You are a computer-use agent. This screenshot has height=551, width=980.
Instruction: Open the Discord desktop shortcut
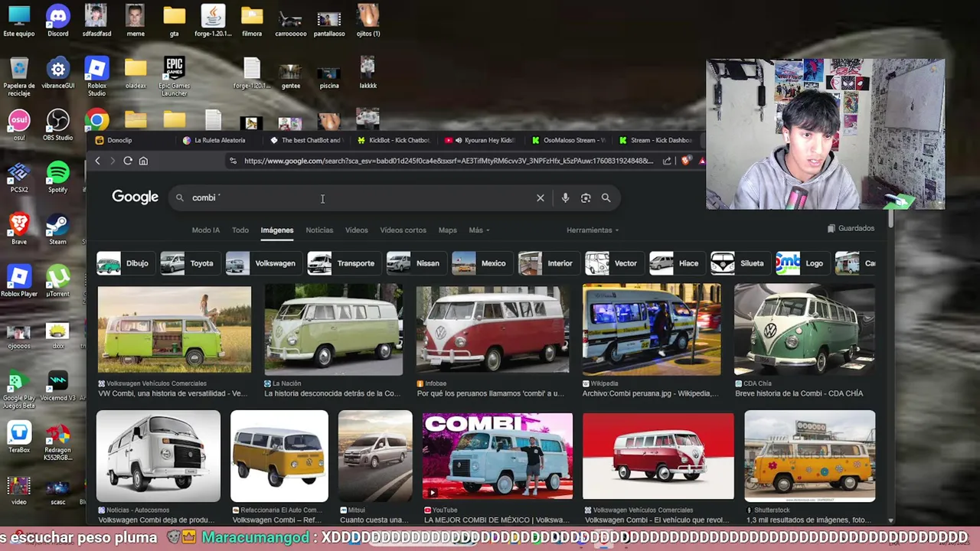click(x=57, y=20)
